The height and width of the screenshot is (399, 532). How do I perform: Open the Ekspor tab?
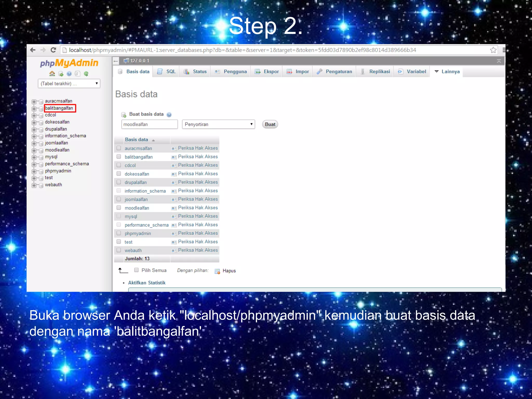tap(267, 71)
